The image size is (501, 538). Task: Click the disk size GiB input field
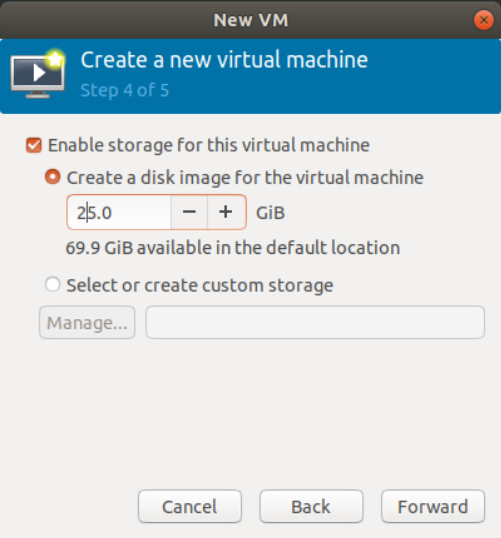(119, 212)
